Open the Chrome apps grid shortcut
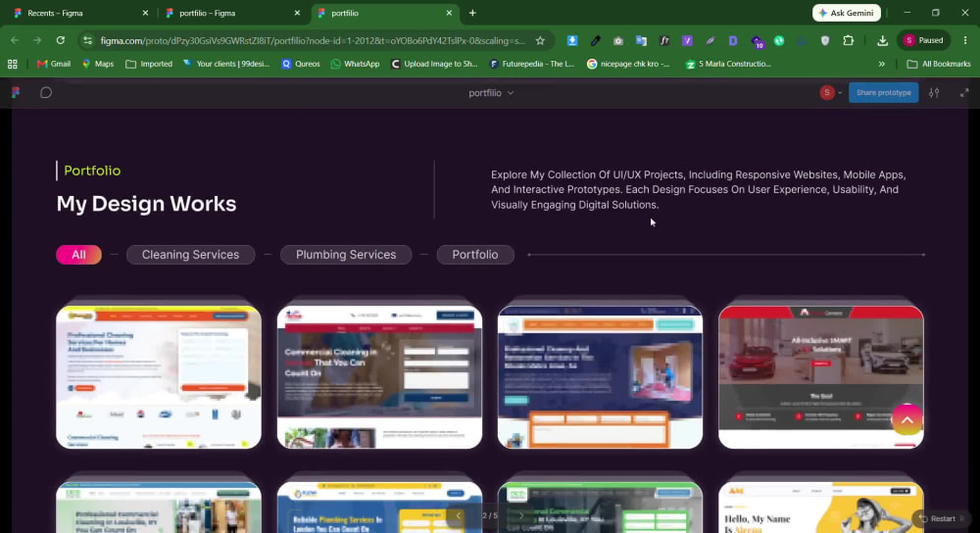 pos(13,64)
